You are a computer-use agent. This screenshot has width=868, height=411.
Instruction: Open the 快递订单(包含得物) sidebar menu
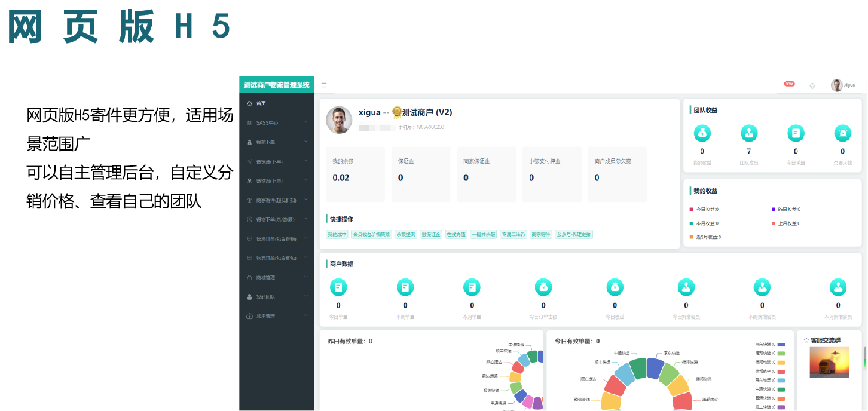pos(277,239)
